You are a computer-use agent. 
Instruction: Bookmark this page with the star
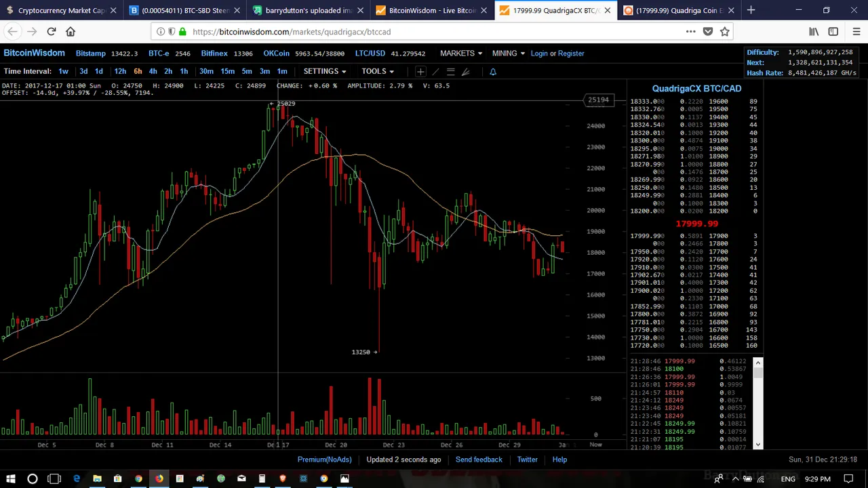(725, 32)
